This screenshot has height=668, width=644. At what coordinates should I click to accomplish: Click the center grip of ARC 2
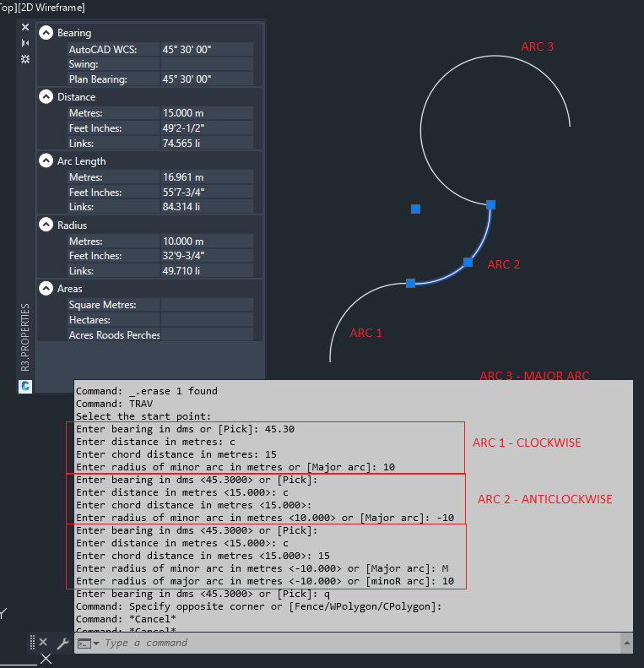point(416,209)
